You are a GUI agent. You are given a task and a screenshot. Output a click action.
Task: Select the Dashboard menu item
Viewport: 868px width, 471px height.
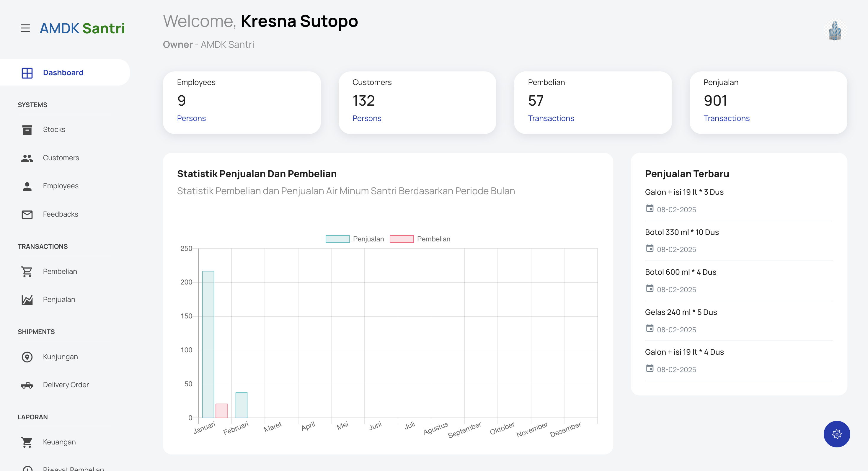click(x=63, y=73)
